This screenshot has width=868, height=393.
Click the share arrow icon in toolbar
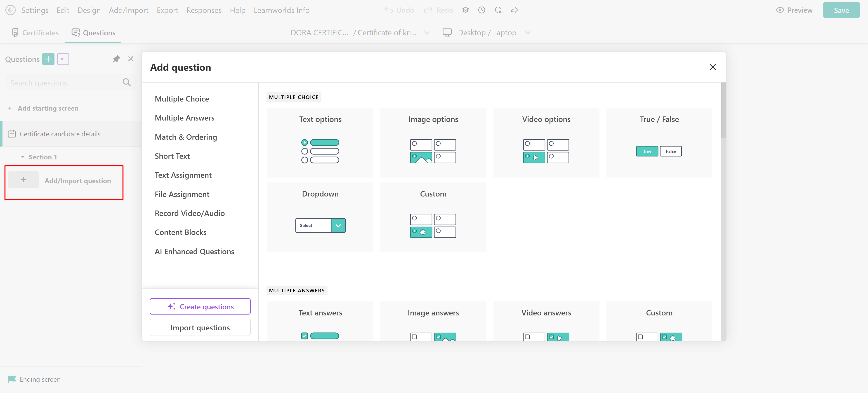pyautogui.click(x=514, y=10)
